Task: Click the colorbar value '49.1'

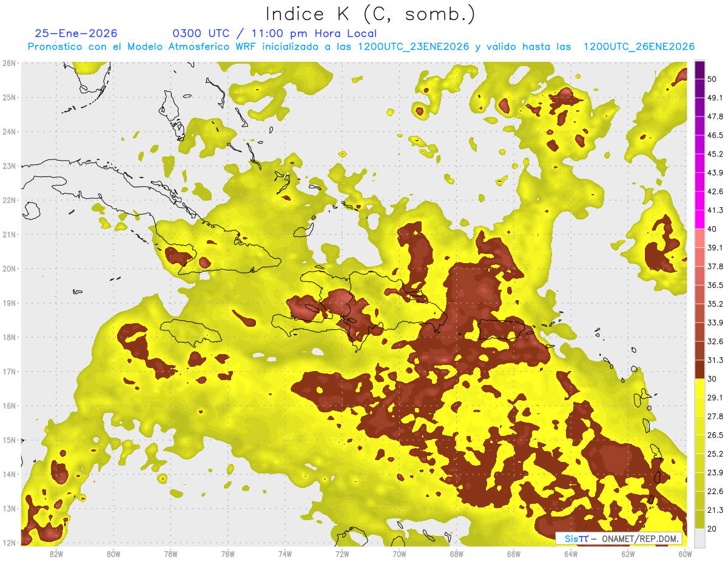Action: (715, 98)
